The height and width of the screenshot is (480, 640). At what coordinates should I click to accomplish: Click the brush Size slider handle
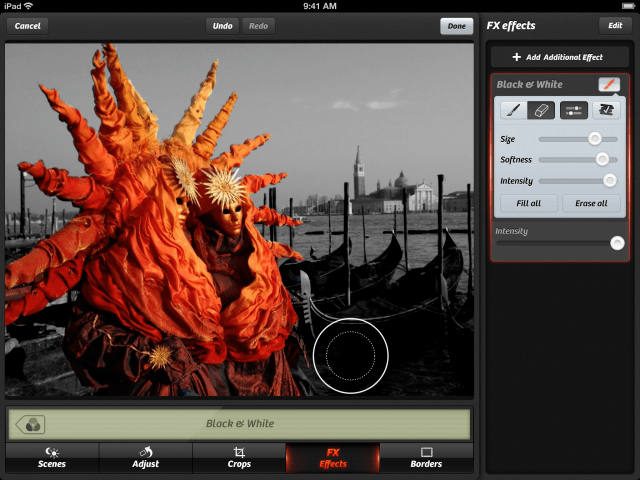click(x=594, y=139)
